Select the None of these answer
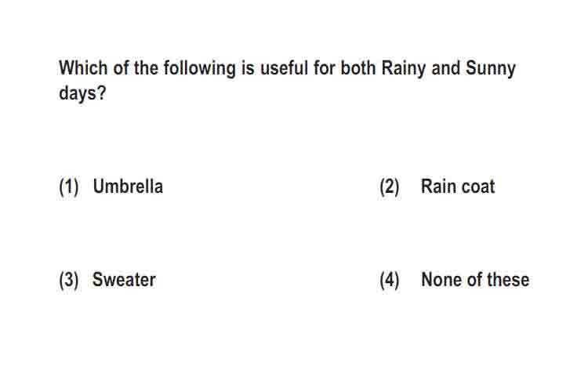The height and width of the screenshot is (392, 588). 475,279
